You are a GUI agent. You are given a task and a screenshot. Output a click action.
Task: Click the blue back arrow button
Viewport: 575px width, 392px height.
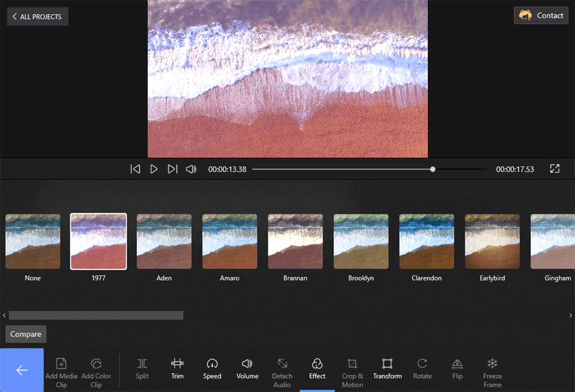(x=22, y=370)
